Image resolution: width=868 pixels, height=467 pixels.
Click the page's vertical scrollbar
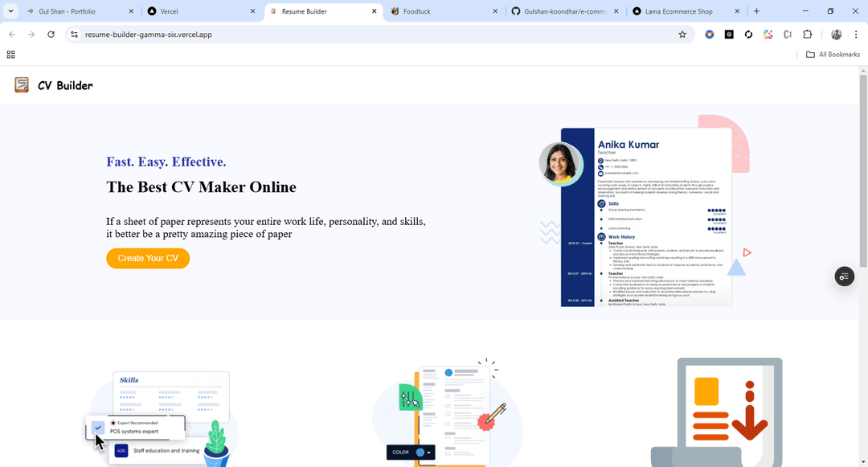(863, 241)
